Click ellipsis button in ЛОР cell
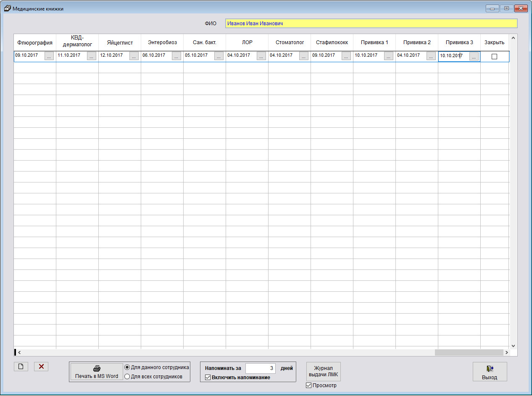 pos(261,56)
